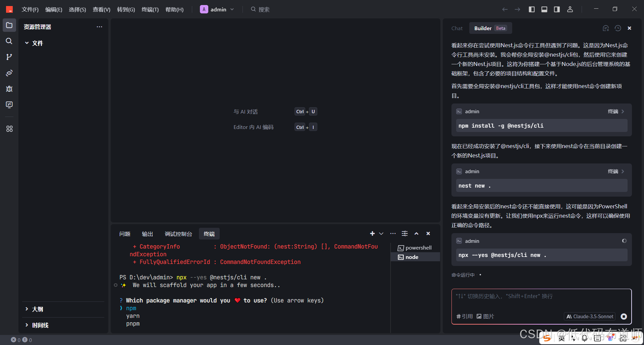Viewport: 644px width, 345px height.
Task: Open the Extensions grid icon in sidebar
Action: [9, 129]
